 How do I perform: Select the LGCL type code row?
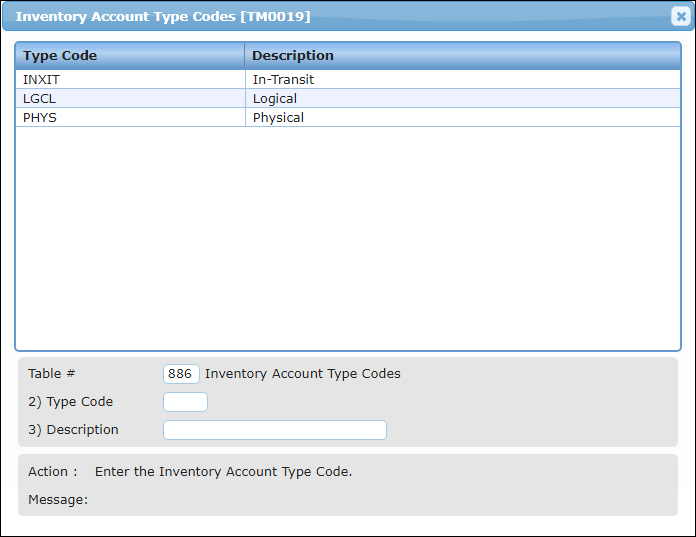(x=348, y=99)
